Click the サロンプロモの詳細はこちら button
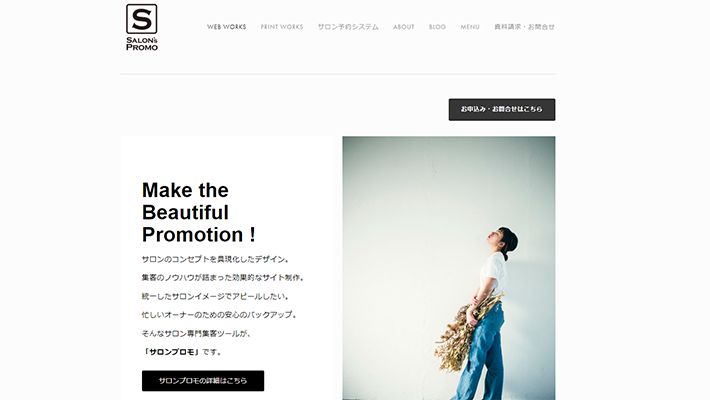Viewport: 710px width, 400px height. [x=203, y=381]
